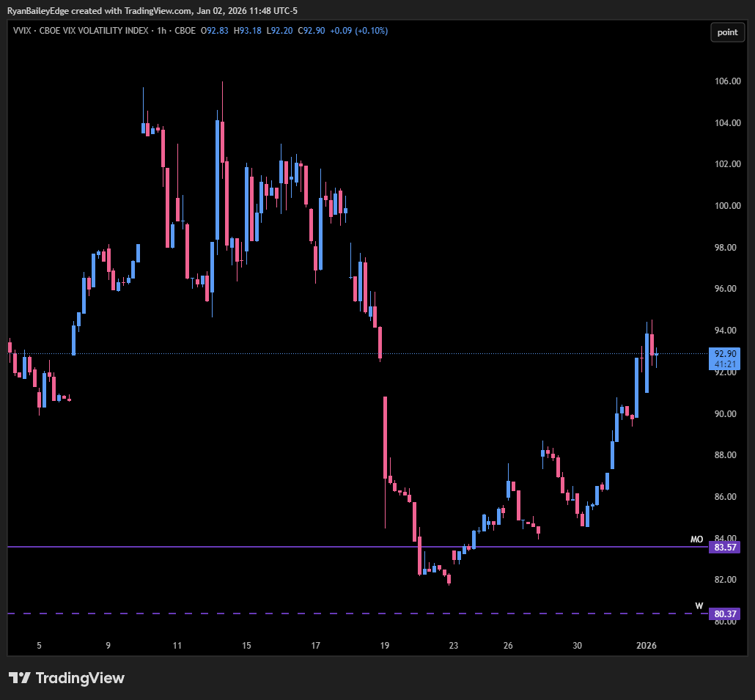
Task: Click the change value +0.09 (+0.10%)
Action: [x=358, y=31]
